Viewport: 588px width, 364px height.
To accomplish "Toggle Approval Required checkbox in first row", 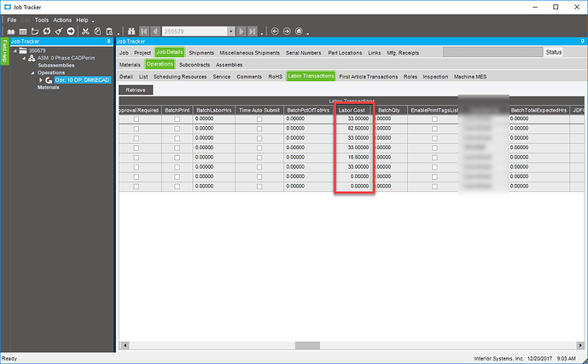I will (137, 119).
